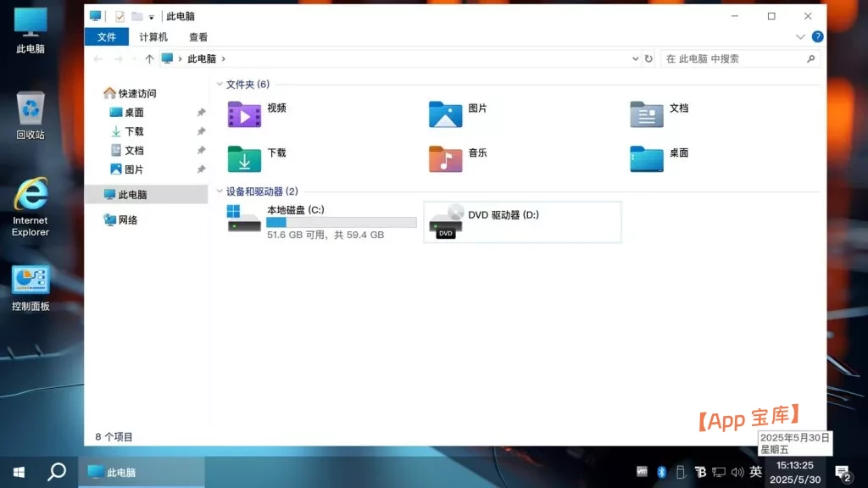Viewport: 868px width, 488px height.
Task: Navigate up to the parent folder
Action: [149, 58]
